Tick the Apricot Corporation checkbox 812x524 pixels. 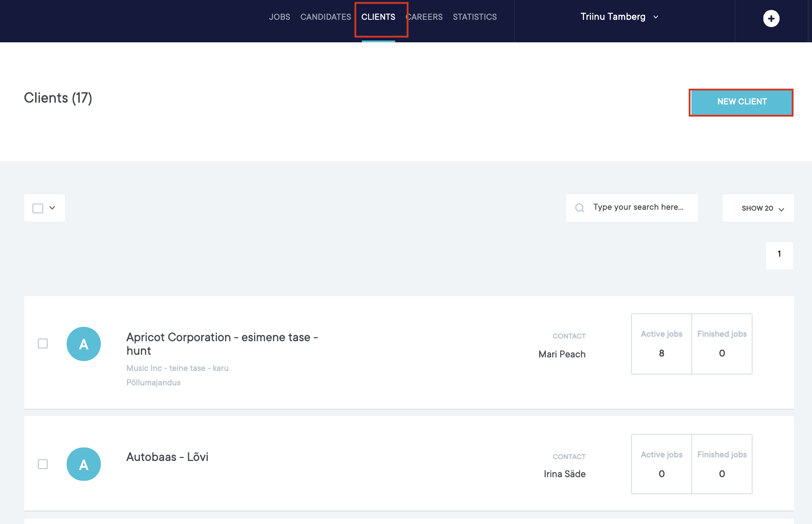click(x=43, y=343)
